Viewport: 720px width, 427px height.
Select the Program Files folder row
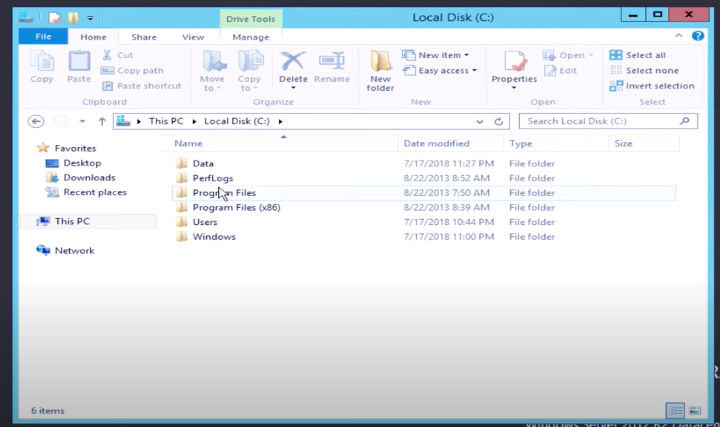423,193
